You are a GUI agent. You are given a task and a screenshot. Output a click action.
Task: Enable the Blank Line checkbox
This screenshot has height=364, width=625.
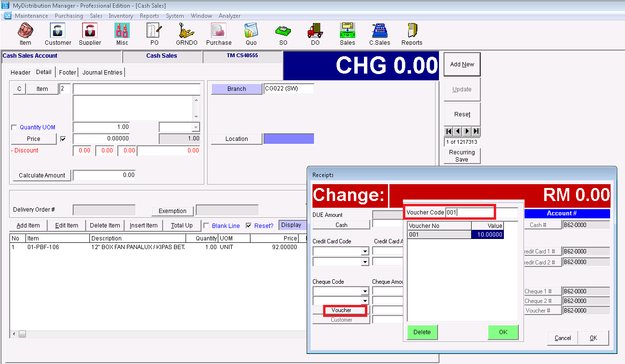point(206,226)
